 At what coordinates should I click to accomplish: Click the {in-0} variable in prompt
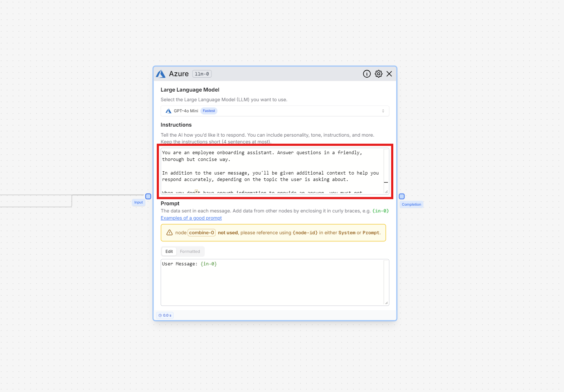pyautogui.click(x=209, y=264)
